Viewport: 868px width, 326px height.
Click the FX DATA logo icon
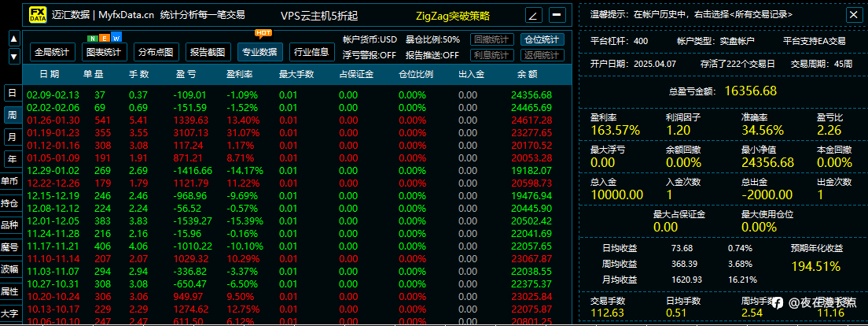[39, 14]
